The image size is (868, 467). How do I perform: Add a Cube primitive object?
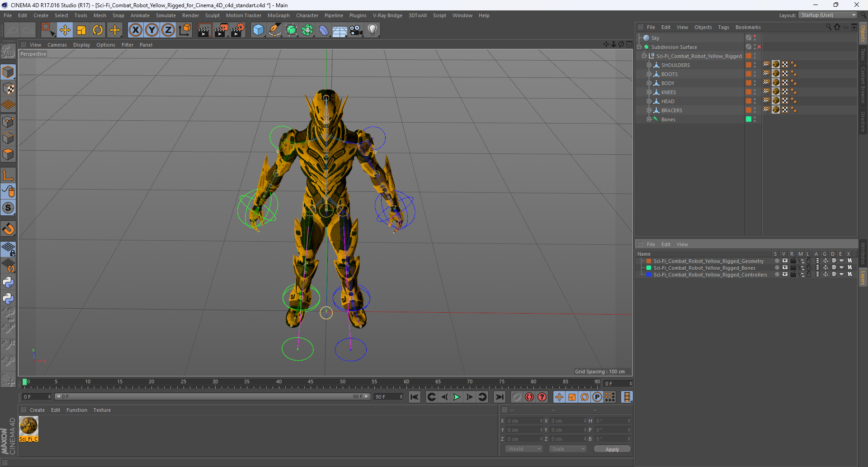click(x=258, y=30)
